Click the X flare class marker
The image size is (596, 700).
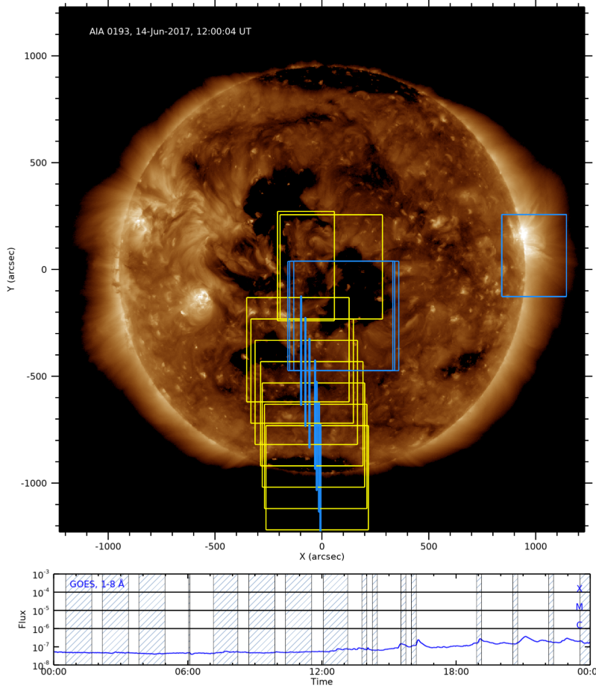coord(580,589)
